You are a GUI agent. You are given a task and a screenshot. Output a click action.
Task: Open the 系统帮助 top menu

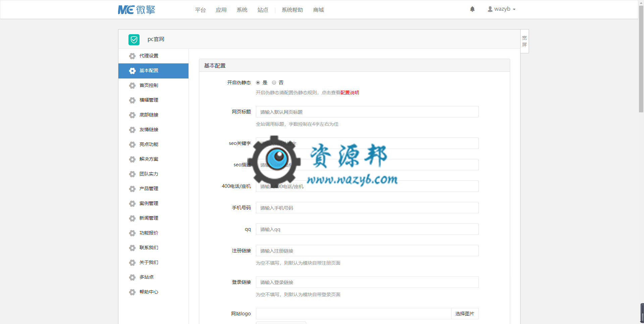pyautogui.click(x=292, y=10)
